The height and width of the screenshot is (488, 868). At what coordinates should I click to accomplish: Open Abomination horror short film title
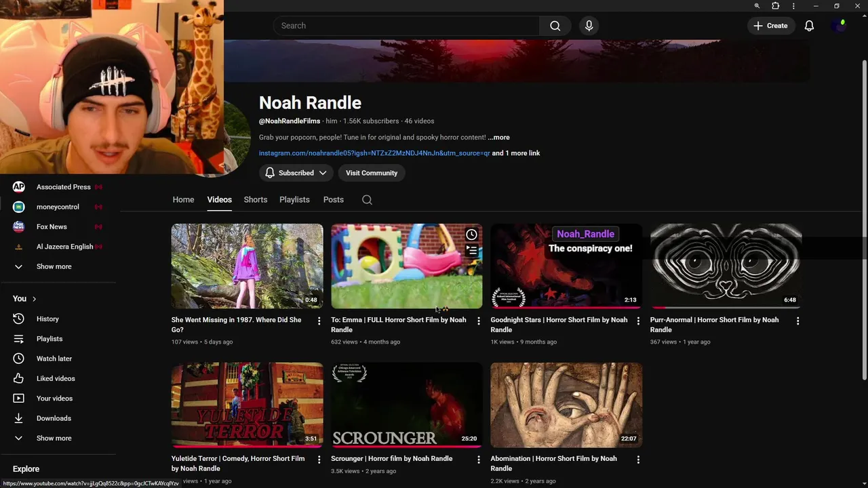[554, 464]
